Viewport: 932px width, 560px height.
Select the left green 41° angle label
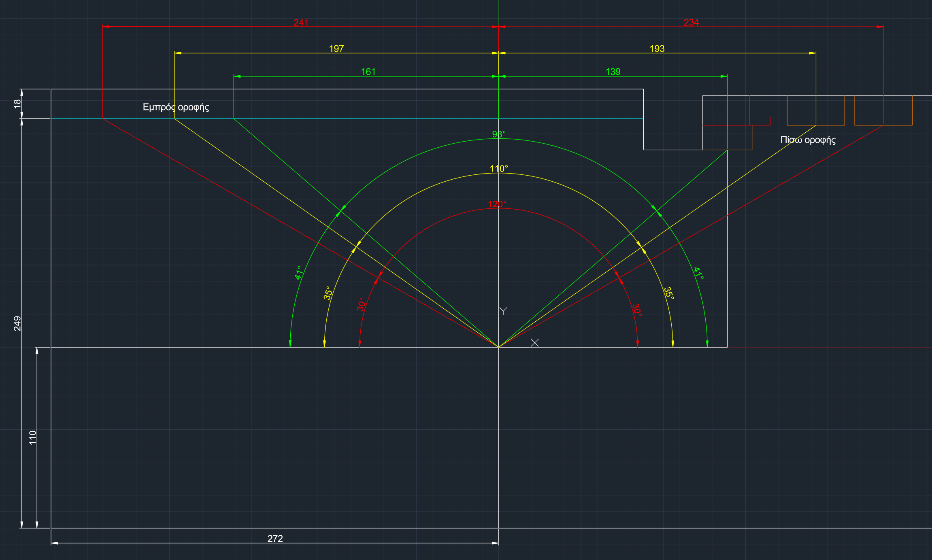299,273
